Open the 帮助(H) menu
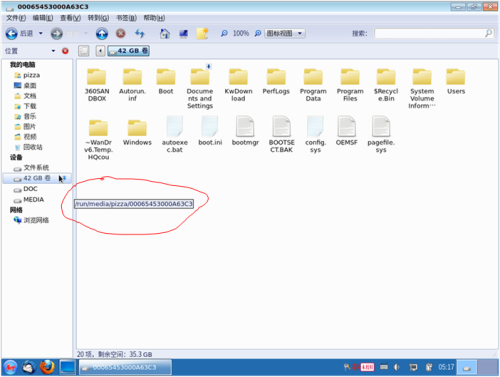 tap(154, 18)
